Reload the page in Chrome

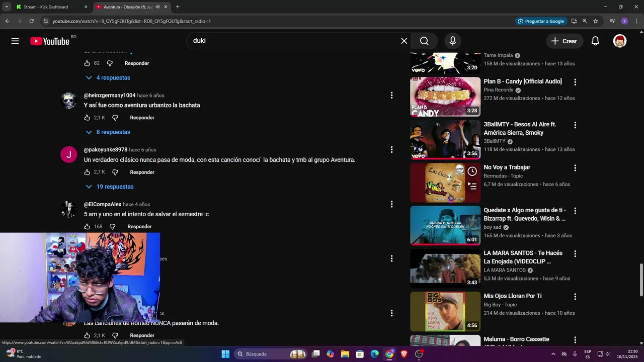coord(31,21)
